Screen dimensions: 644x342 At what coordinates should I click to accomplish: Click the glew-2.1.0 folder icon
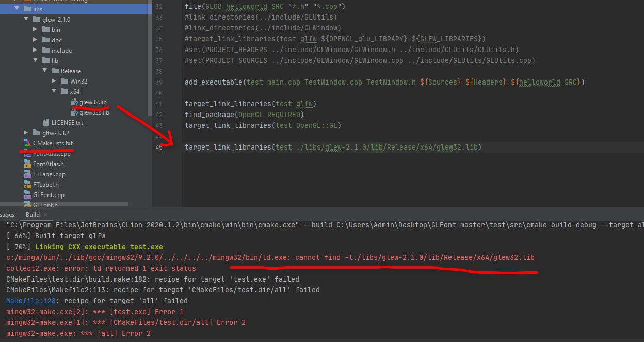36,19
